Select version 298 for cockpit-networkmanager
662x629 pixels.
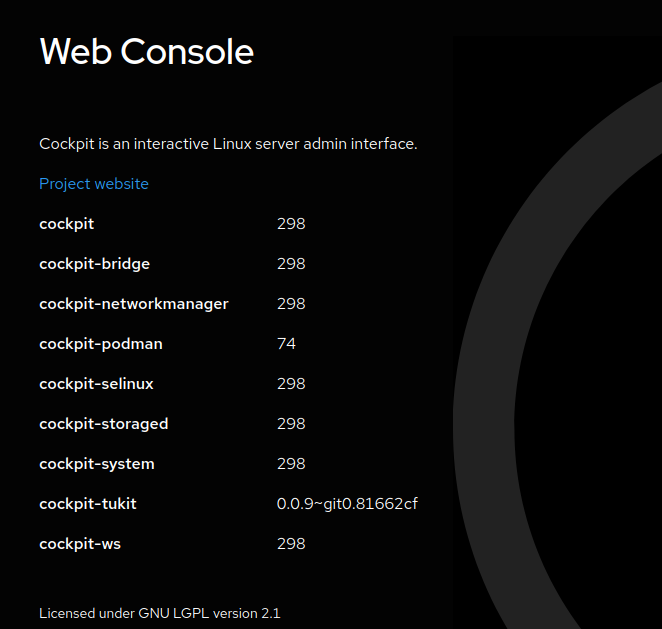click(x=291, y=304)
